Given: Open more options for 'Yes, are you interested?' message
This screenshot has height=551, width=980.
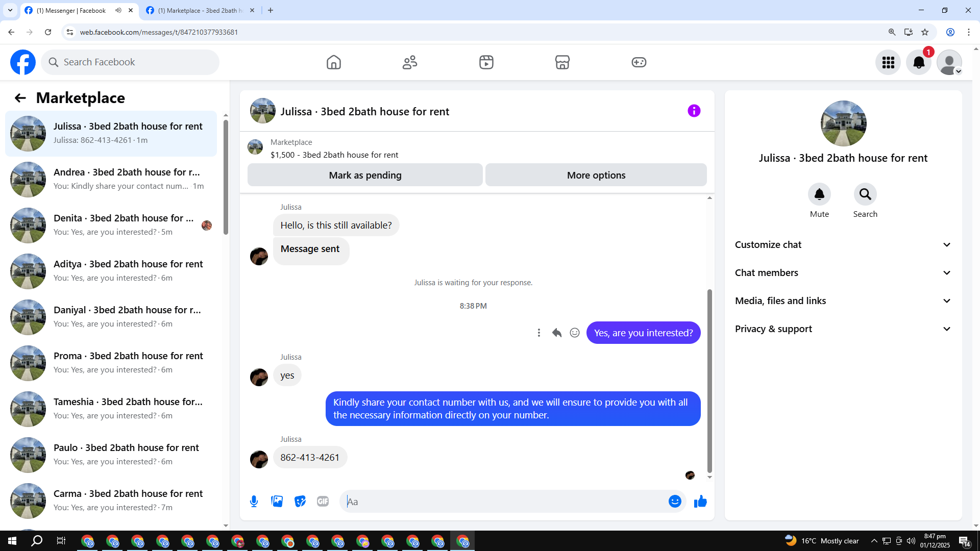Looking at the screenshot, I should pos(539,333).
